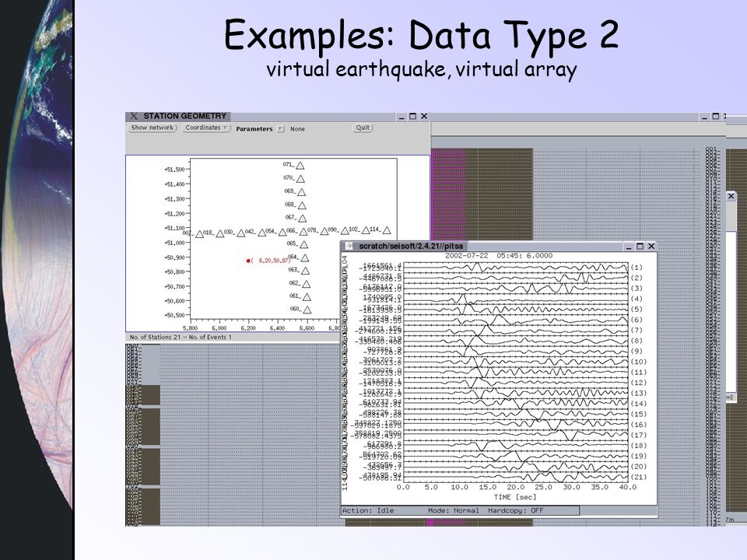Click trace label (21) in pitsa
Screen dimensions: 747x560
point(638,477)
